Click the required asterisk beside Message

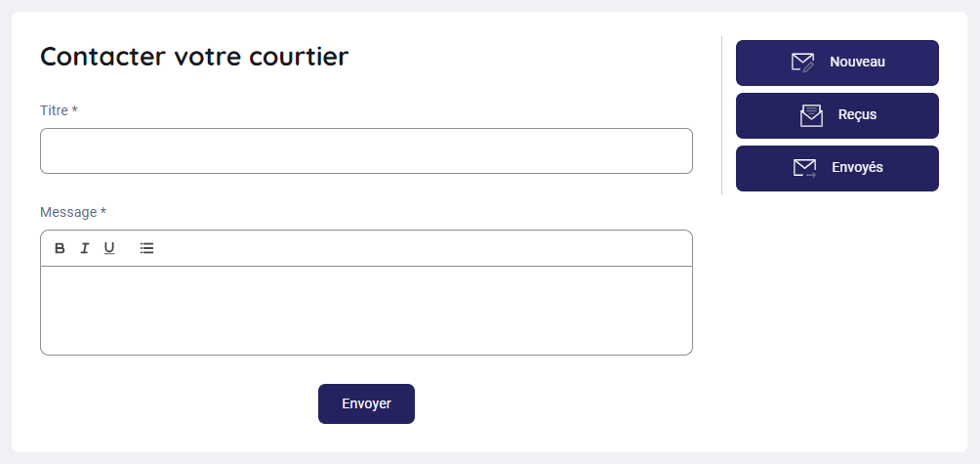tap(103, 212)
